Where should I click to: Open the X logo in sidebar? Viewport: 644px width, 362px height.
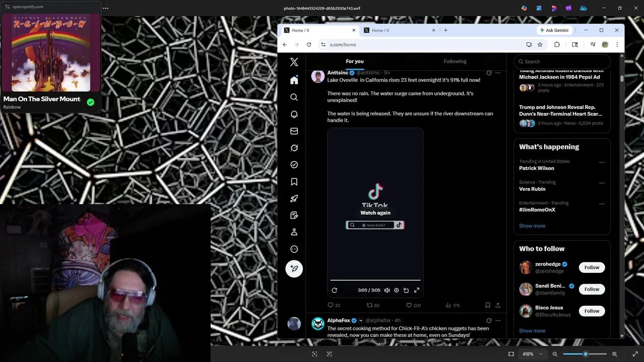point(294,62)
